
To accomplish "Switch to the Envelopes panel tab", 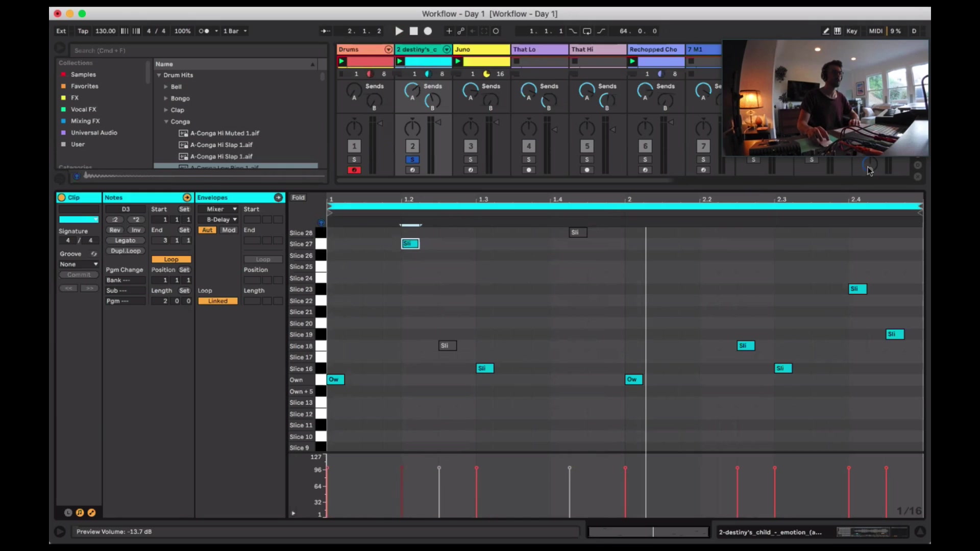I will (213, 197).
